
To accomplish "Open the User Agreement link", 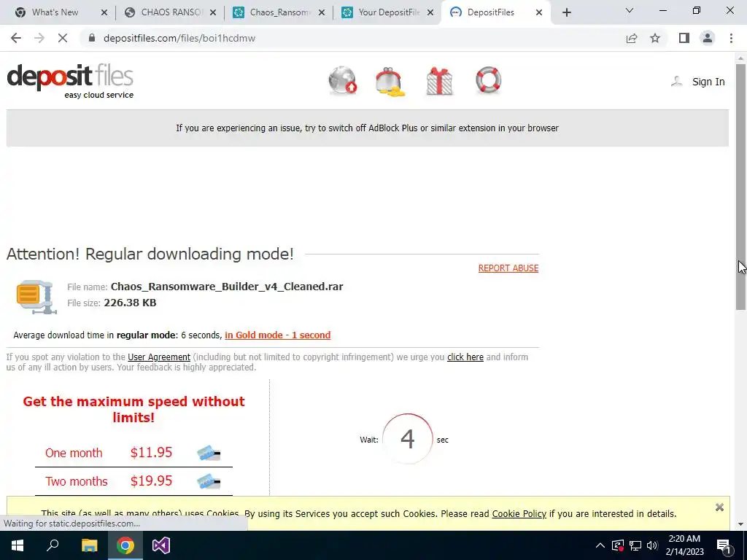I will (159, 357).
